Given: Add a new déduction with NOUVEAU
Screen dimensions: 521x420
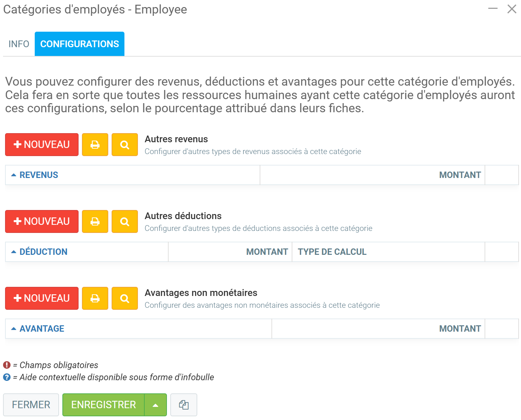Looking at the screenshot, I should click(42, 221).
